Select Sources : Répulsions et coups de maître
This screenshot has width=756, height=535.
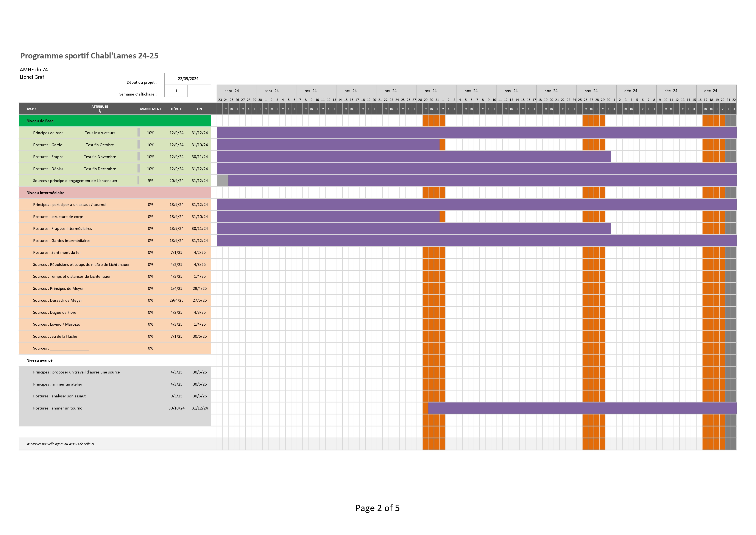[81, 265]
